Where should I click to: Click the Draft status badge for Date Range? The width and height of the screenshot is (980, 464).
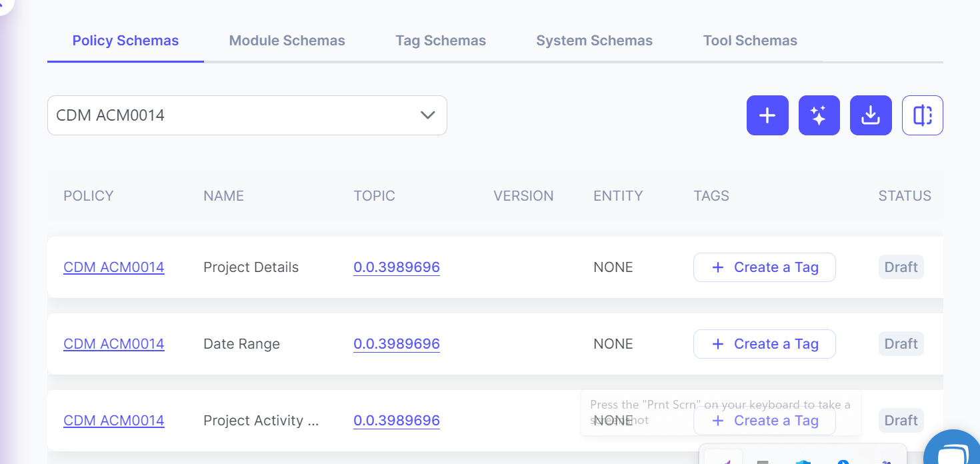901,344
